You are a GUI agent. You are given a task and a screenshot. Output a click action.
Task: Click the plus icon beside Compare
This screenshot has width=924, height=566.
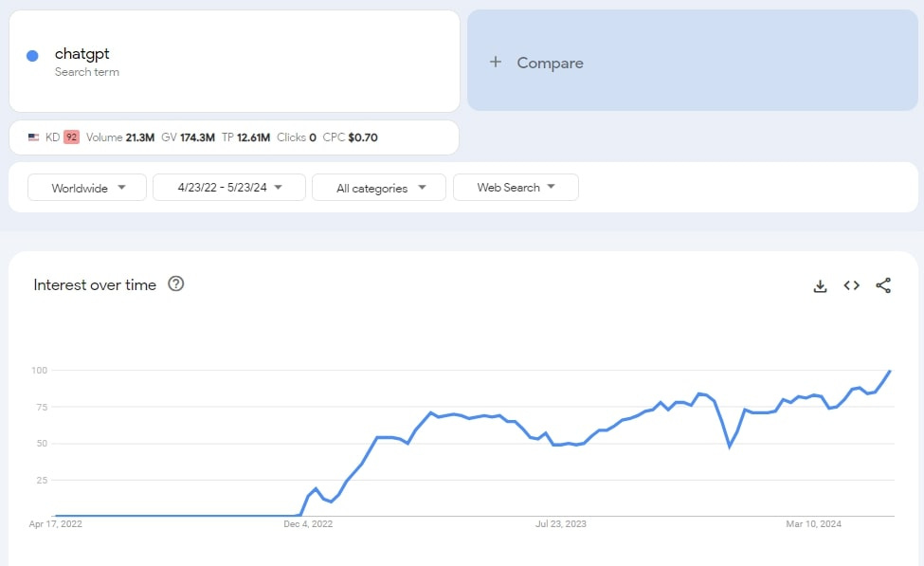click(496, 62)
